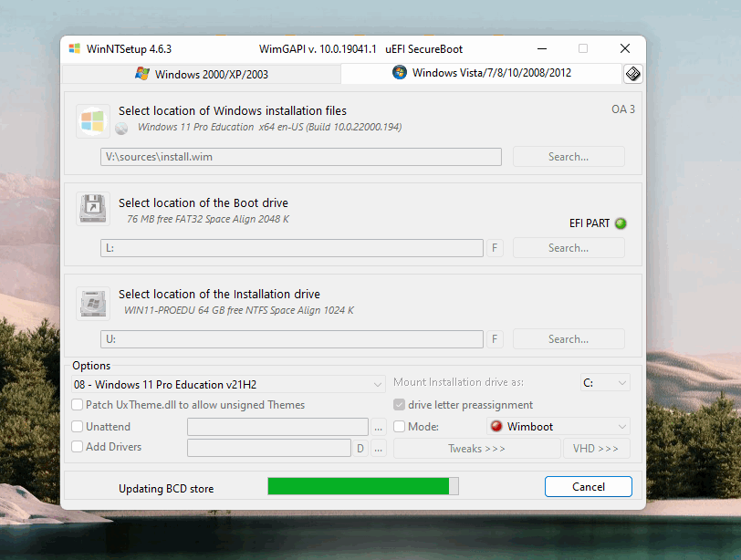
Task: Minimize the WinNTSetup window
Action: point(542,48)
